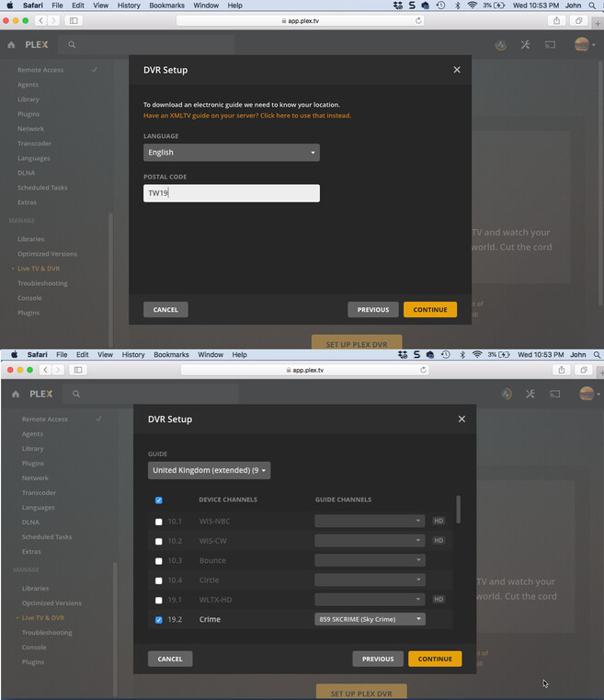Open guide channel dropdown for WIS-NBC
604x700 pixels.
370,521
